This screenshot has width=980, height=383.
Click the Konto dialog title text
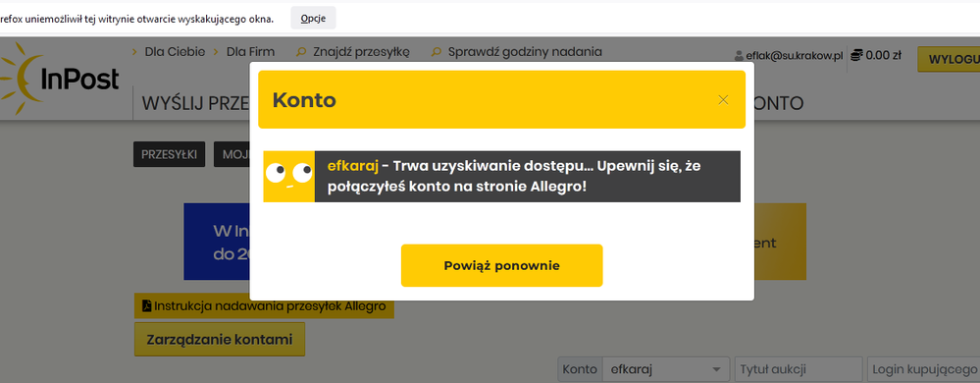click(304, 100)
